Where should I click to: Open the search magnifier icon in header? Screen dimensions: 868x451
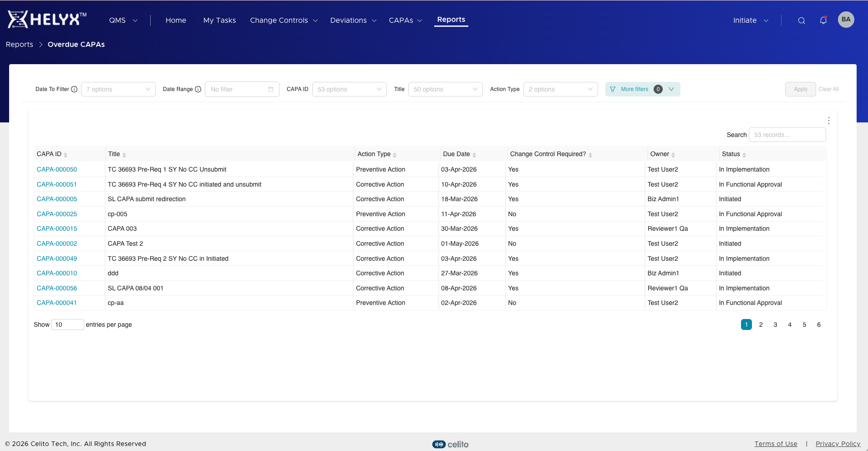coord(802,20)
